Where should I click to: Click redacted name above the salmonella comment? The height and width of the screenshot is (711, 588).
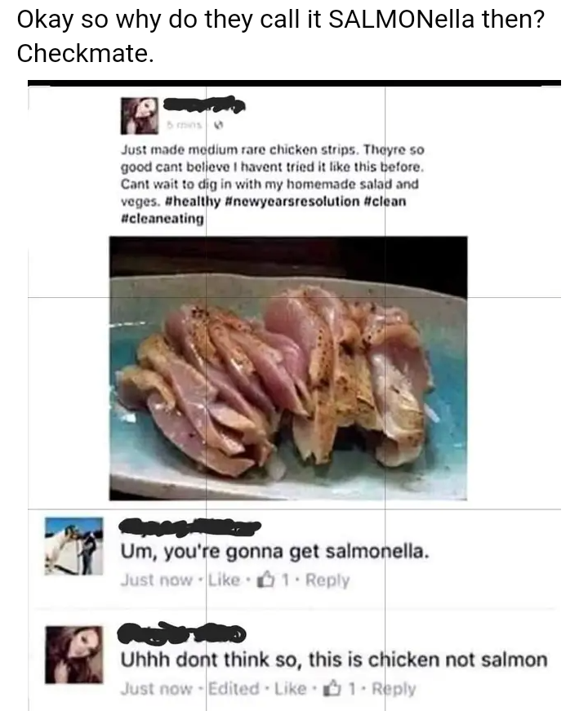click(189, 526)
